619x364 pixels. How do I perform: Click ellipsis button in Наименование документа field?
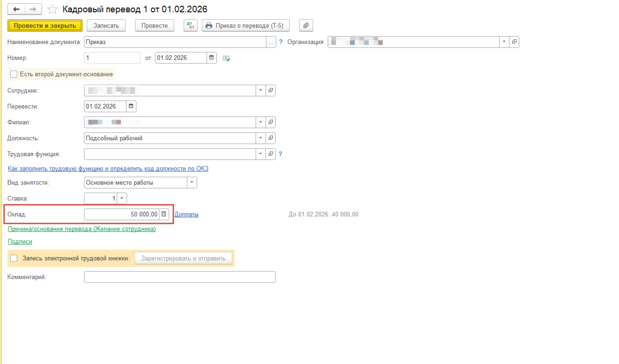(x=271, y=42)
